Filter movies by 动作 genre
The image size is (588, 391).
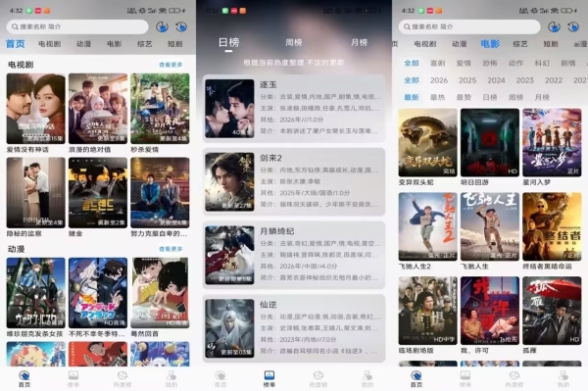pyautogui.click(x=516, y=63)
